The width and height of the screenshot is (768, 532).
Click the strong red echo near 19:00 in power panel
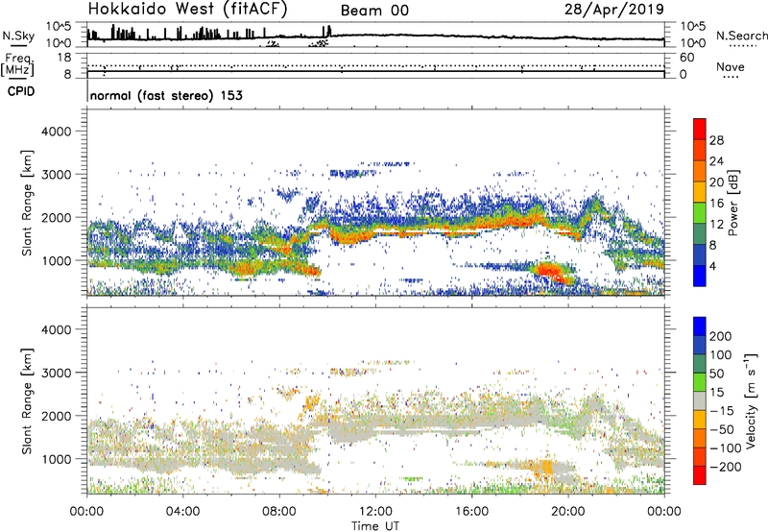550,271
